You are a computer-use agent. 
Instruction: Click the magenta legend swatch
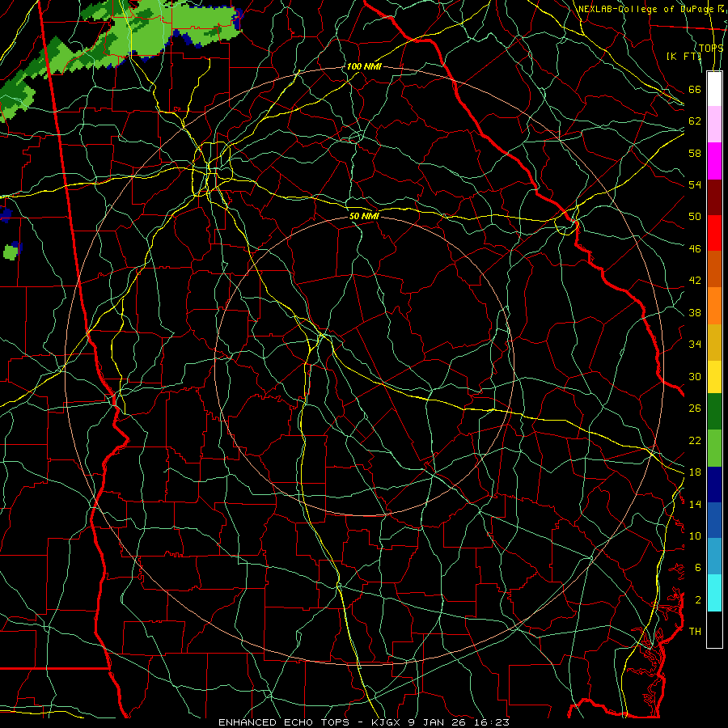(x=714, y=161)
